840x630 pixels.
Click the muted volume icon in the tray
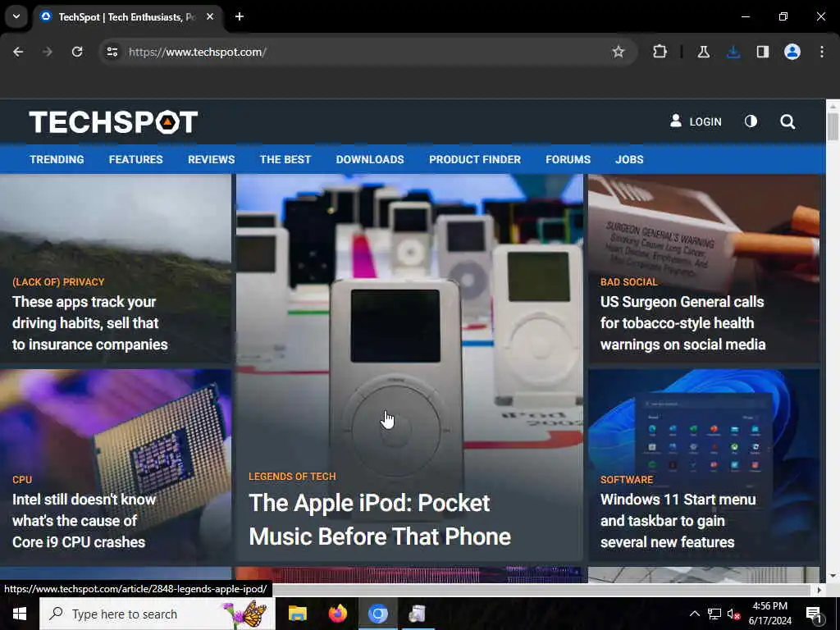click(733, 614)
